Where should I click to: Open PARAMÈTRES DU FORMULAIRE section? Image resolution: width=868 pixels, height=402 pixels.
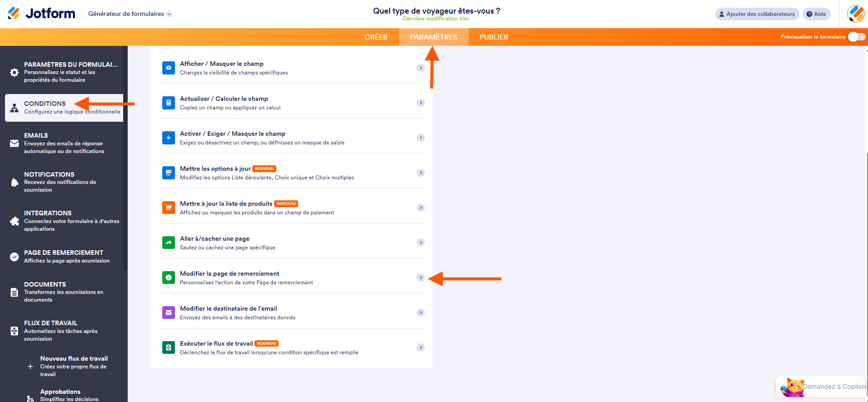pos(64,72)
